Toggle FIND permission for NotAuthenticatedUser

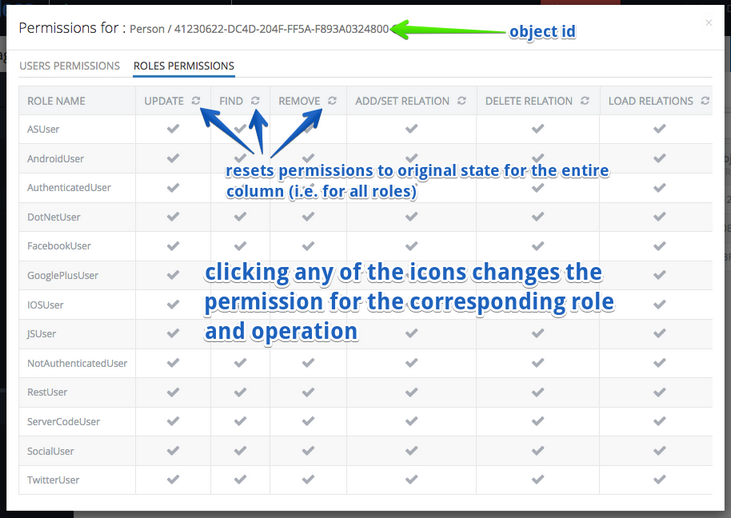240,363
